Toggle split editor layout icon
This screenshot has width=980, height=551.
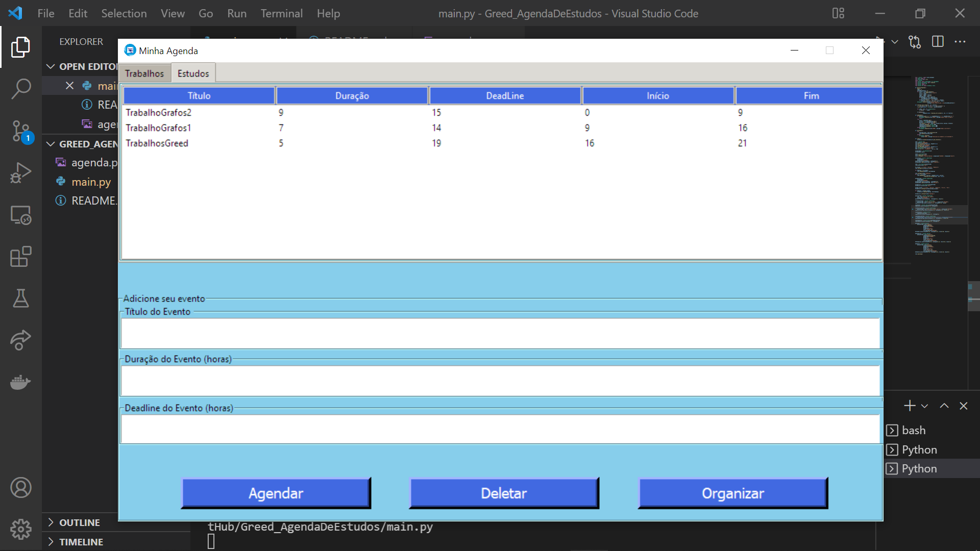pos(938,41)
